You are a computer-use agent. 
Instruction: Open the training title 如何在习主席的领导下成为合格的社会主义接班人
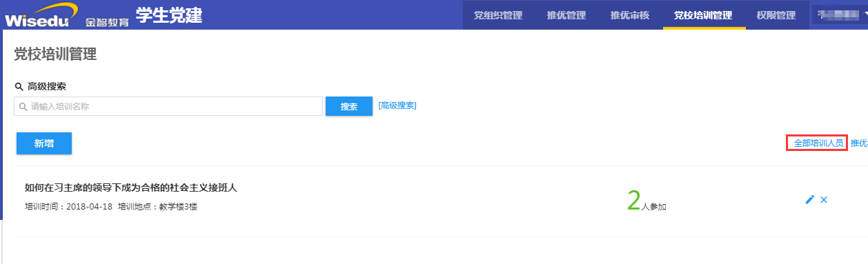pyautogui.click(x=131, y=187)
